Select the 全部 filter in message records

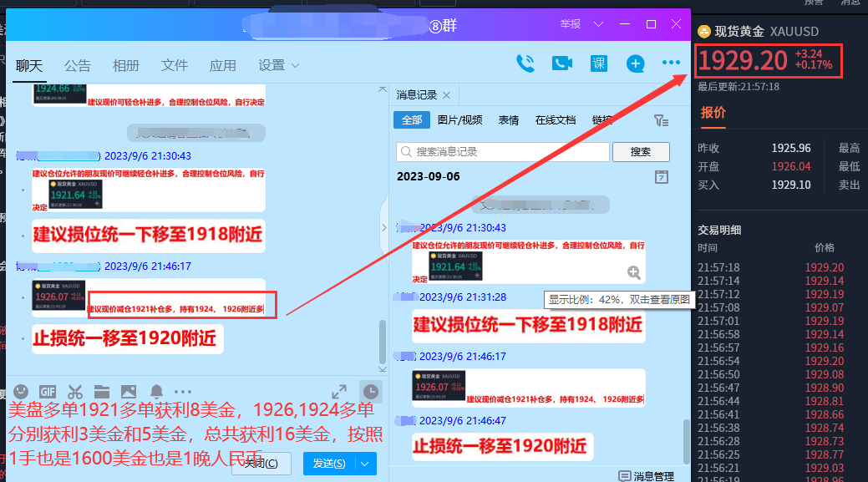click(x=412, y=120)
